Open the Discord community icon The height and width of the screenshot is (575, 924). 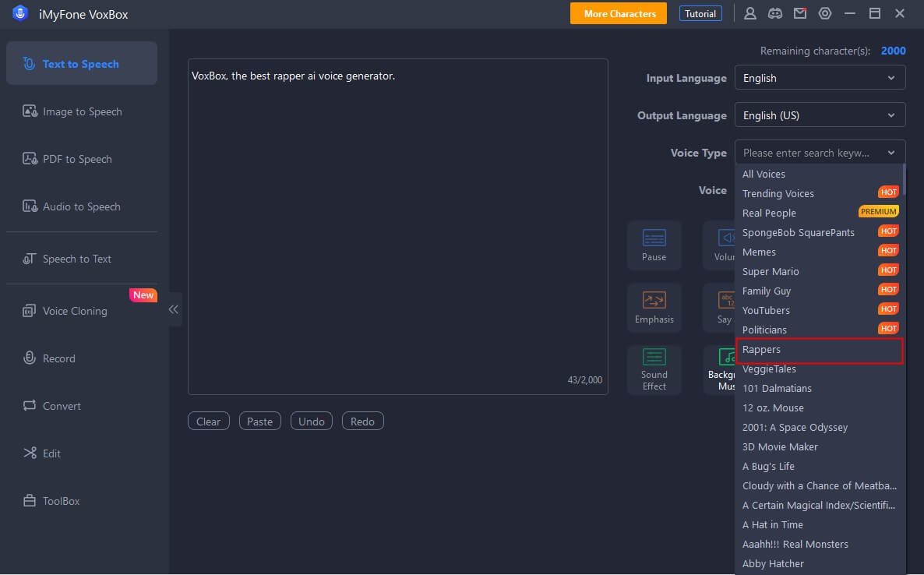(775, 13)
